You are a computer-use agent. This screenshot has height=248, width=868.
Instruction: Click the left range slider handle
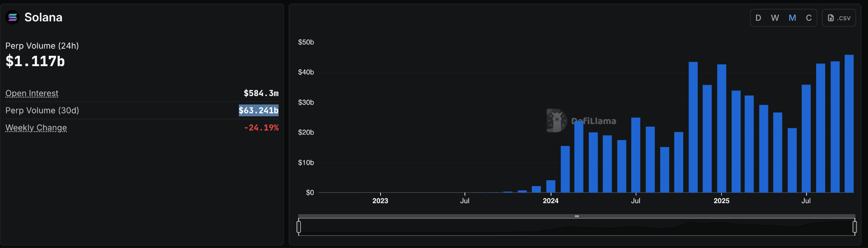[x=299, y=227]
